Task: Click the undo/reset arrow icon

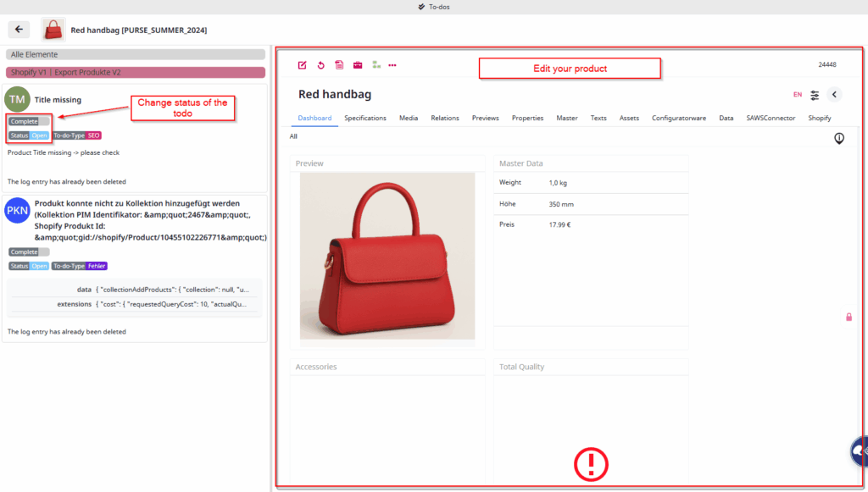Action: click(x=320, y=65)
